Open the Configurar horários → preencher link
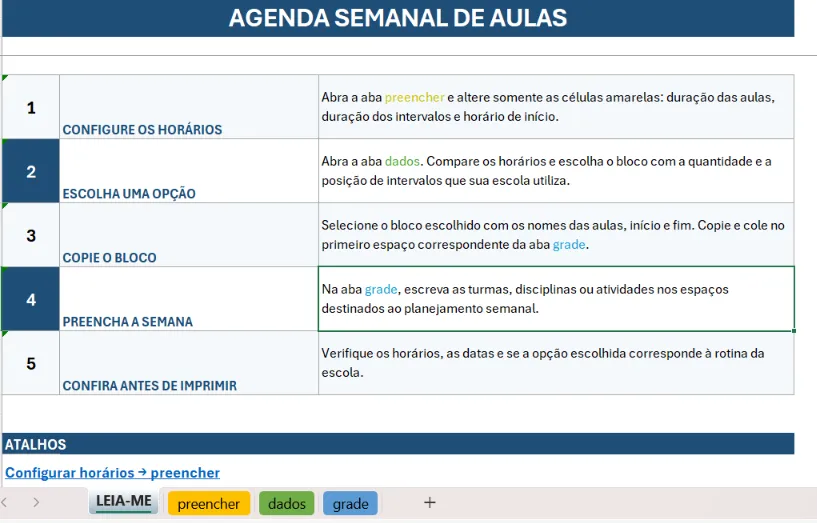Screen dimensions: 817x523 click(x=112, y=472)
